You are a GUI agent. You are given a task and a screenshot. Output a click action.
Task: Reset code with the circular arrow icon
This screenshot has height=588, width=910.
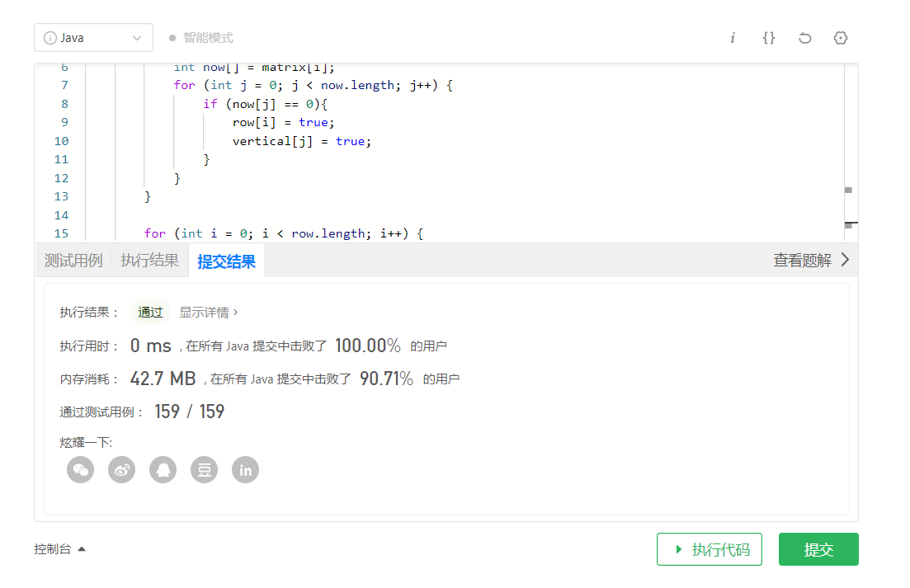point(805,38)
